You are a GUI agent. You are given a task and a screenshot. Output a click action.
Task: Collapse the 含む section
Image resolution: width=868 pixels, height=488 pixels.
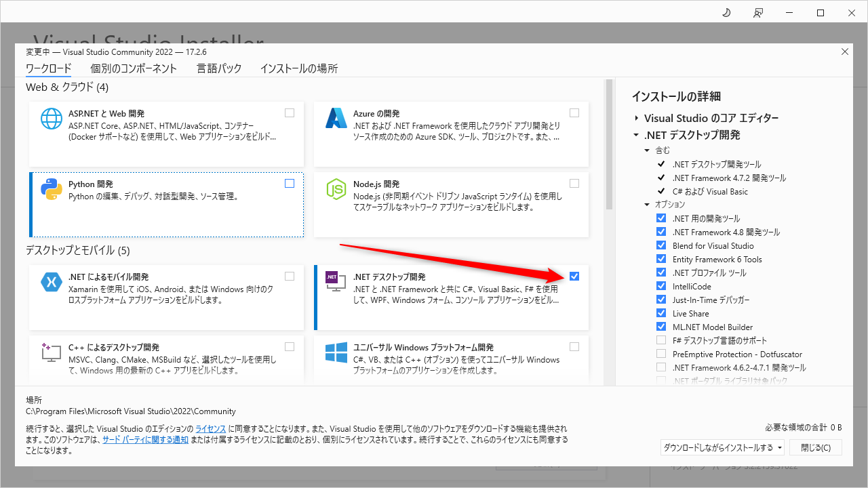point(647,150)
